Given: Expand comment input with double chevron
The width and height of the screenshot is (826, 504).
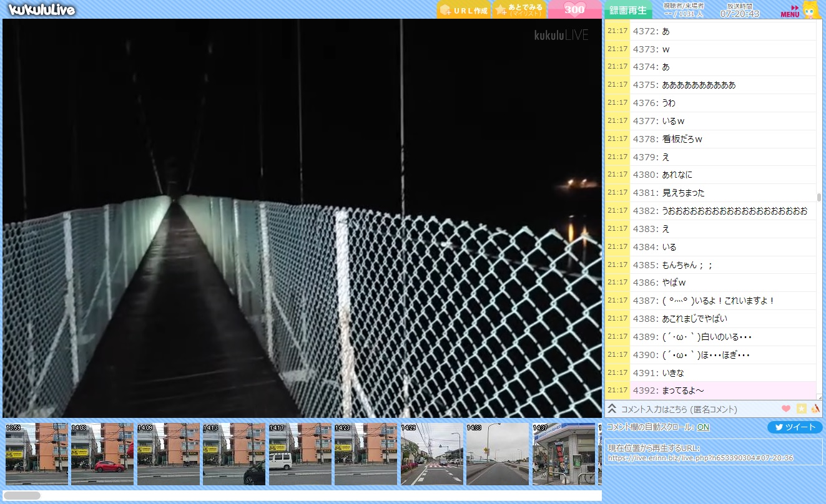Looking at the screenshot, I should (x=612, y=409).
